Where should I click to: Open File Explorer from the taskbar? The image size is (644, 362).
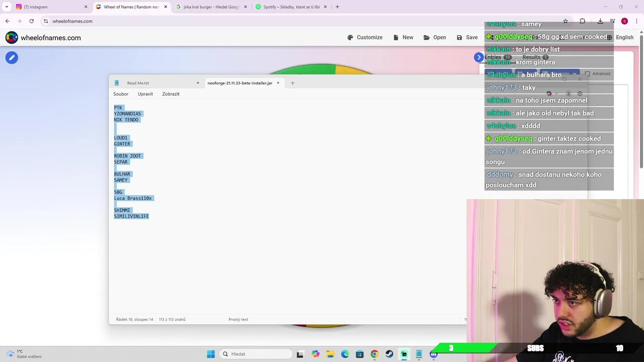pyautogui.click(x=330, y=354)
